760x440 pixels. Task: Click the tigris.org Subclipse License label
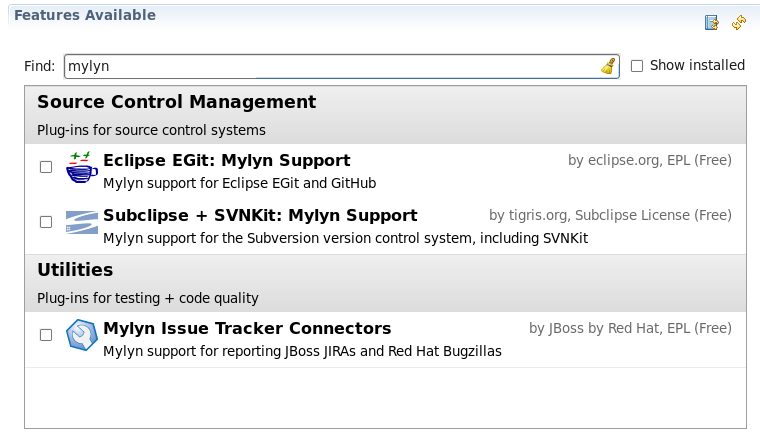click(610, 215)
